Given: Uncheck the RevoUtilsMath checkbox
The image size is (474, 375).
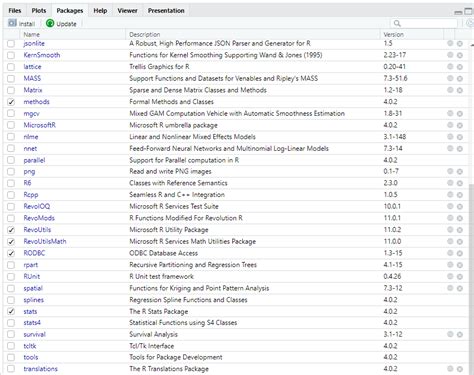Looking at the screenshot, I should point(11,242).
